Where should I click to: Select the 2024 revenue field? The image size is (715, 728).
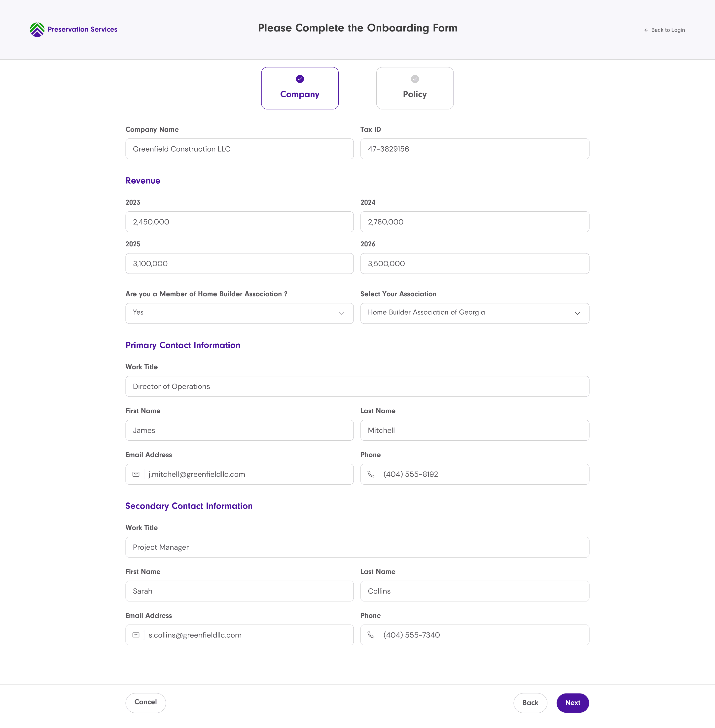[x=475, y=222]
